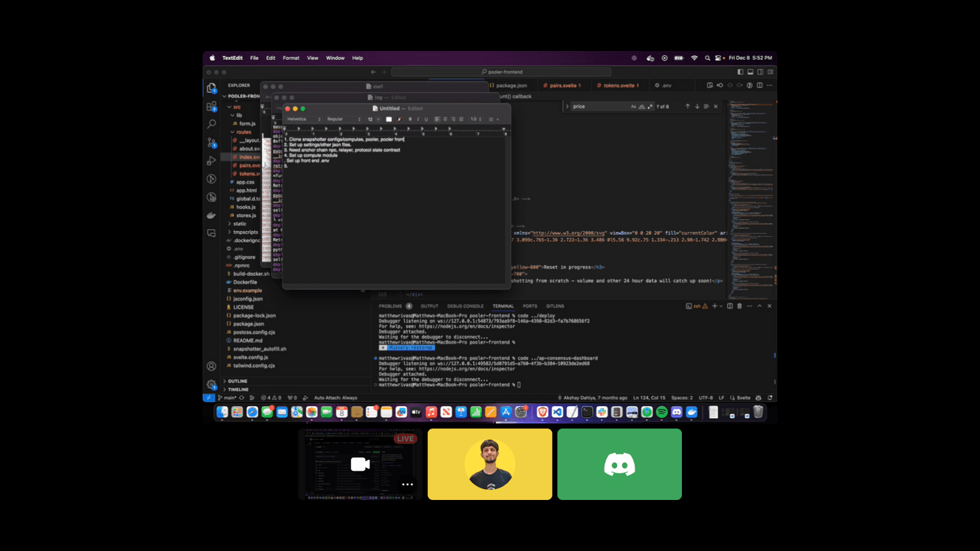
Task: Open the Accounts icon in the activity bar
Action: (x=211, y=366)
